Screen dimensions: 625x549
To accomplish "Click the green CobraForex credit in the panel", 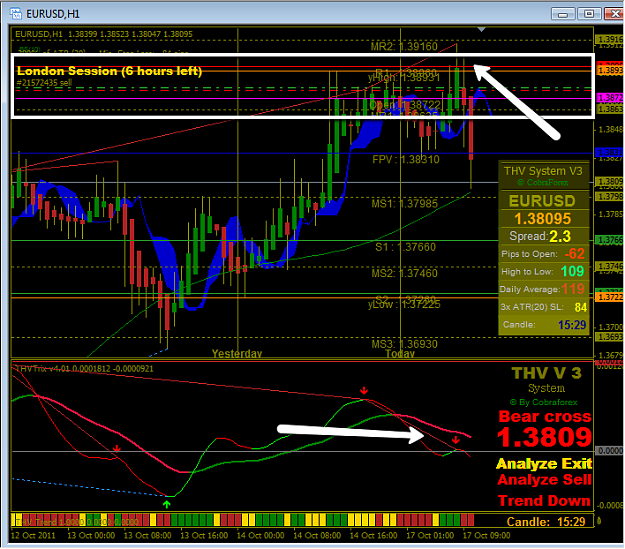I will (543, 183).
